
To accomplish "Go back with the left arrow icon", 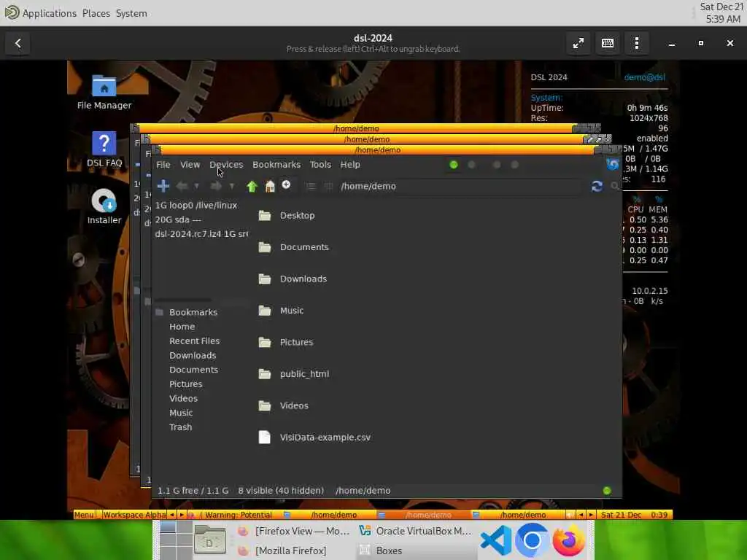I will pos(182,186).
